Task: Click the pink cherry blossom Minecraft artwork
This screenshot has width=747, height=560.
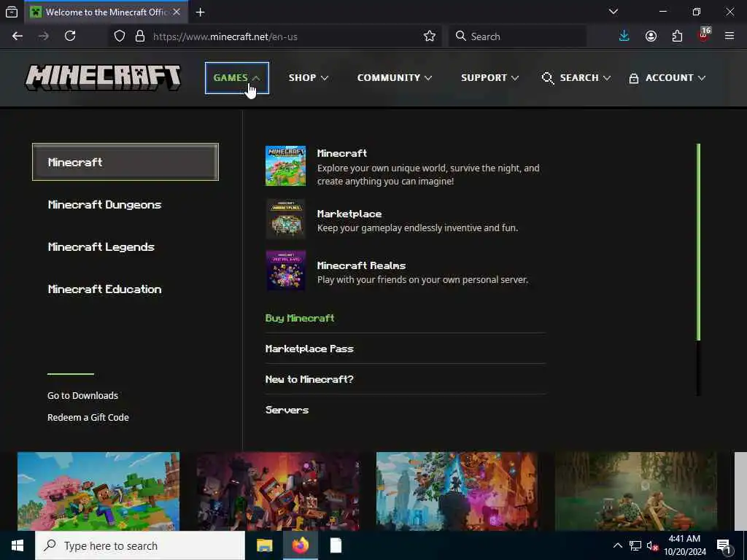Action: (98, 491)
